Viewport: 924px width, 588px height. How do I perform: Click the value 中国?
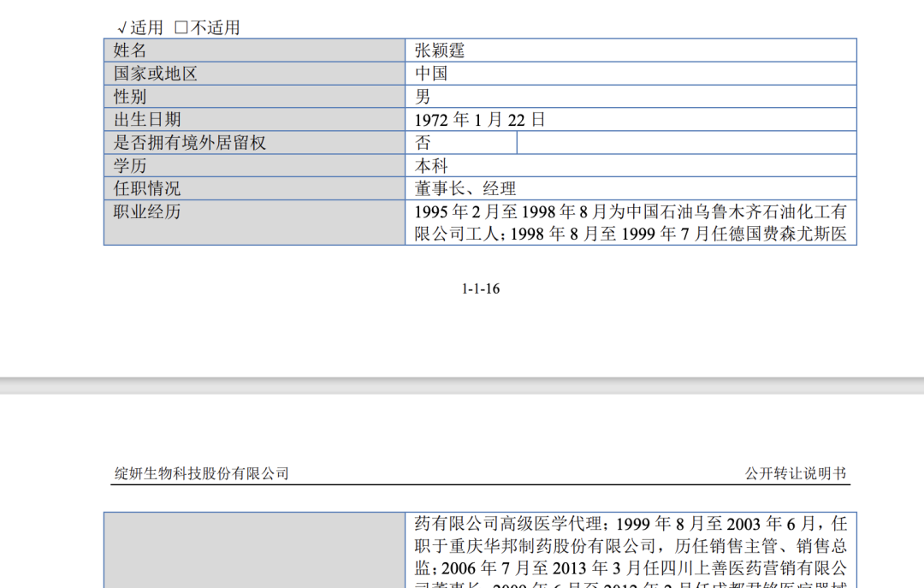pos(431,73)
